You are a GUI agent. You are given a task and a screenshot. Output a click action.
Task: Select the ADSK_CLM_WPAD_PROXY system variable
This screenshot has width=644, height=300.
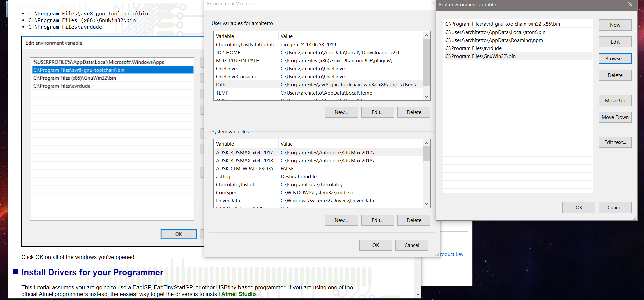click(x=318, y=169)
